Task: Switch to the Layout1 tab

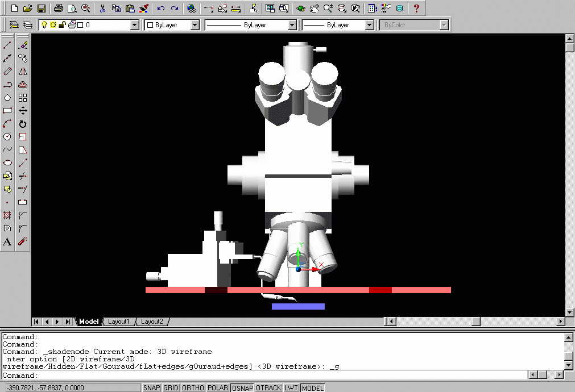Action: click(x=119, y=322)
